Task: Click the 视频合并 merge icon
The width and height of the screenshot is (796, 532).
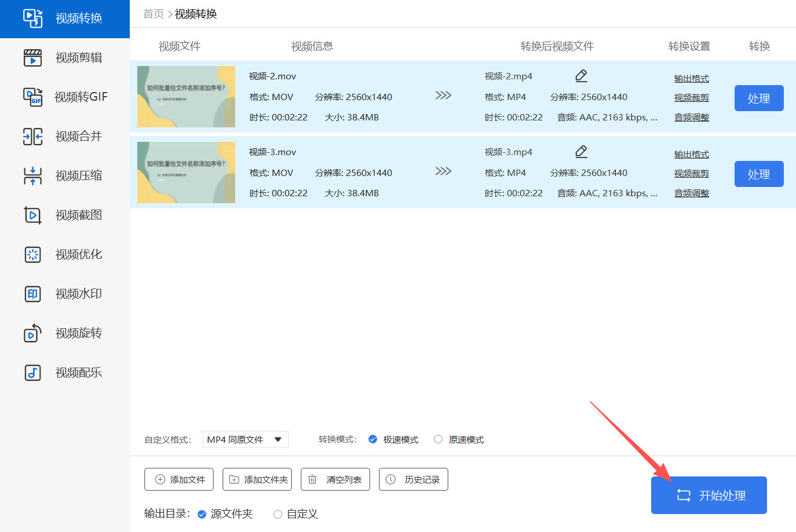Action: (x=32, y=136)
